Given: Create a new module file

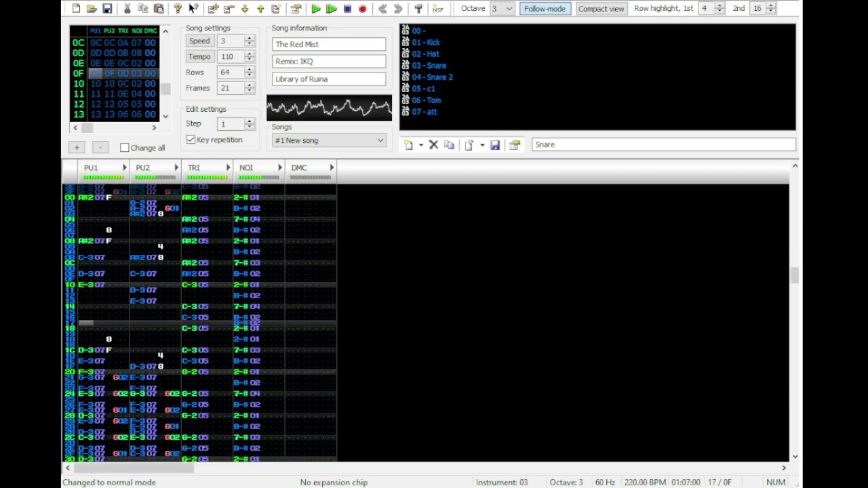Looking at the screenshot, I should tap(76, 9).
